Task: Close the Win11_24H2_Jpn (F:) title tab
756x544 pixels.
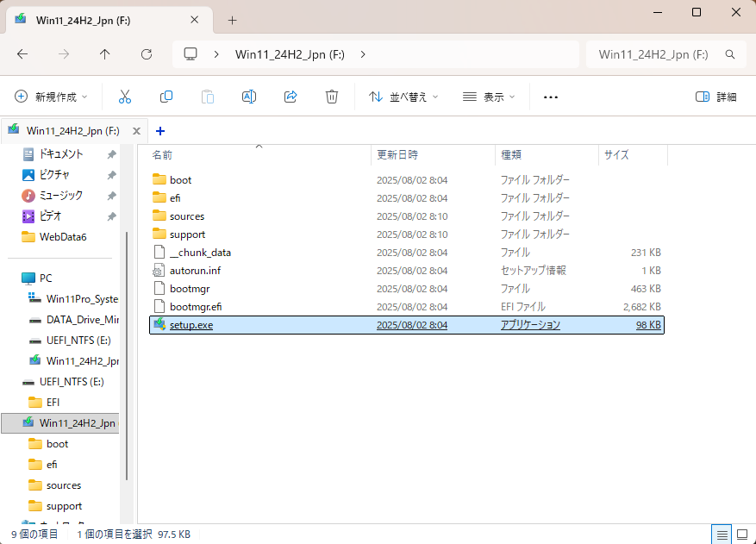Action: 194,20
